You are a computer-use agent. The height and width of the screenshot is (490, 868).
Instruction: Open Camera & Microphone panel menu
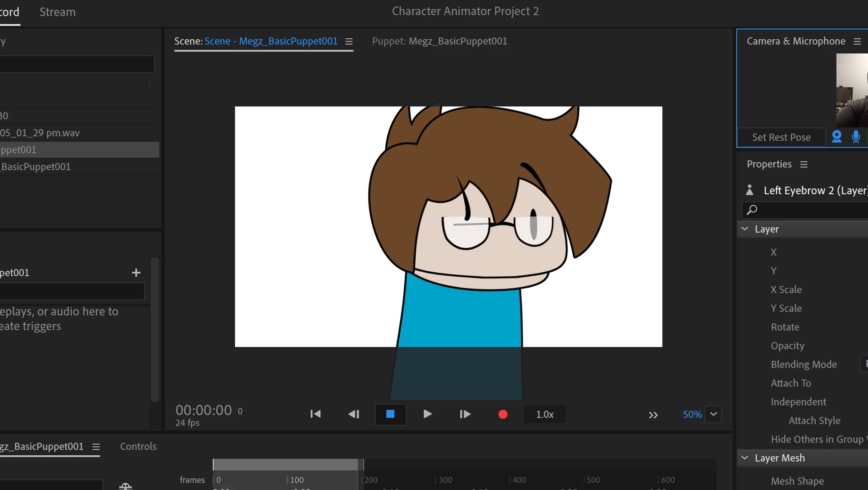point(857,41)
